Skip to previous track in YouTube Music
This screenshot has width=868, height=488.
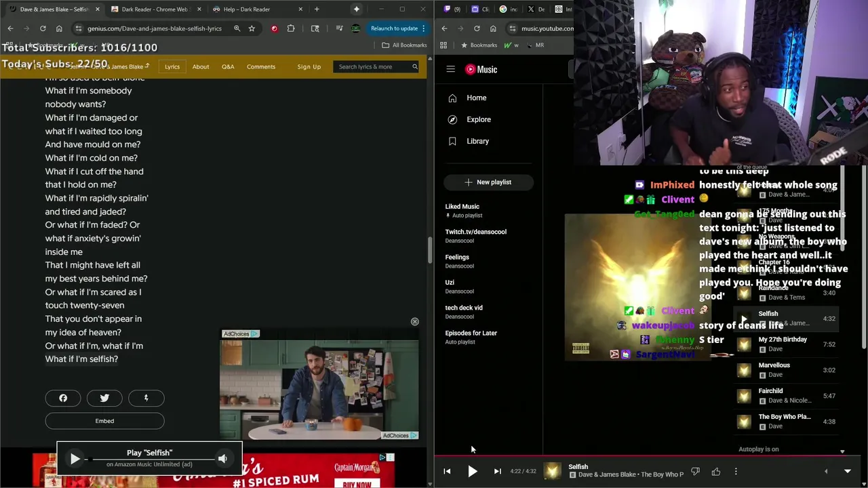click(447, 471)
